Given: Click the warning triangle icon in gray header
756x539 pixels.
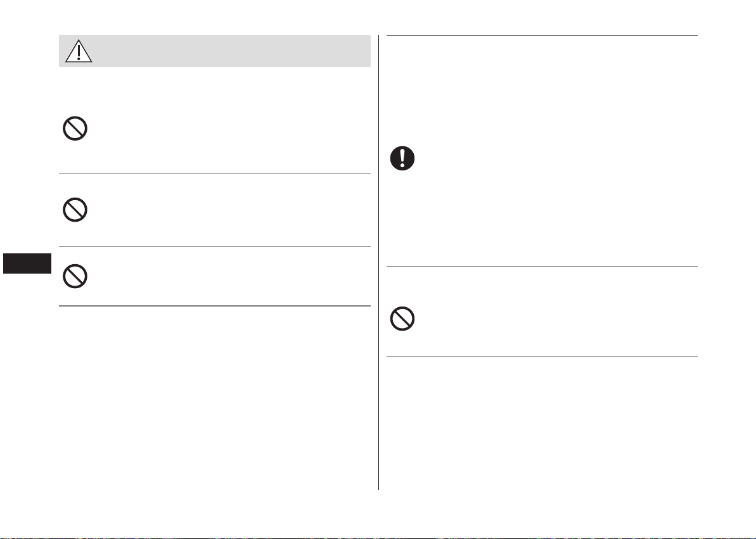Looking at the screenshot, I should (x=79, y=51).
